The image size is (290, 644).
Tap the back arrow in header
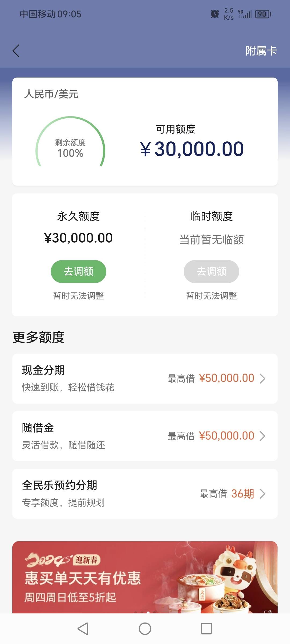pyautogui.click(x=16, y=51)
